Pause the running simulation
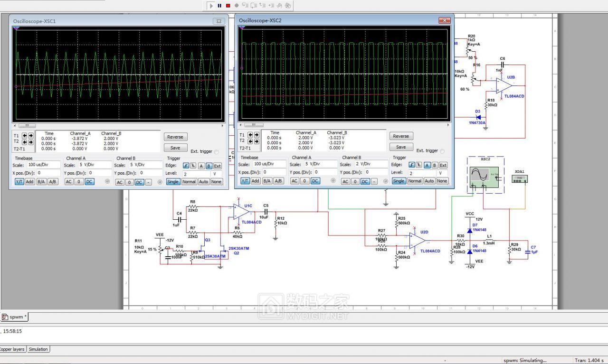Screen dimensions: 608x364 (219, 6)
